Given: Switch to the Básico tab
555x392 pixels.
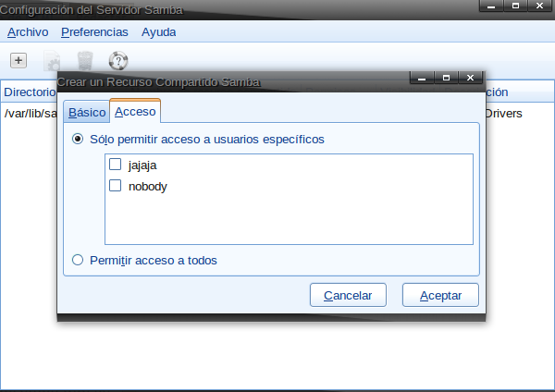Looking at the screenshot, I should coord(87,112).
